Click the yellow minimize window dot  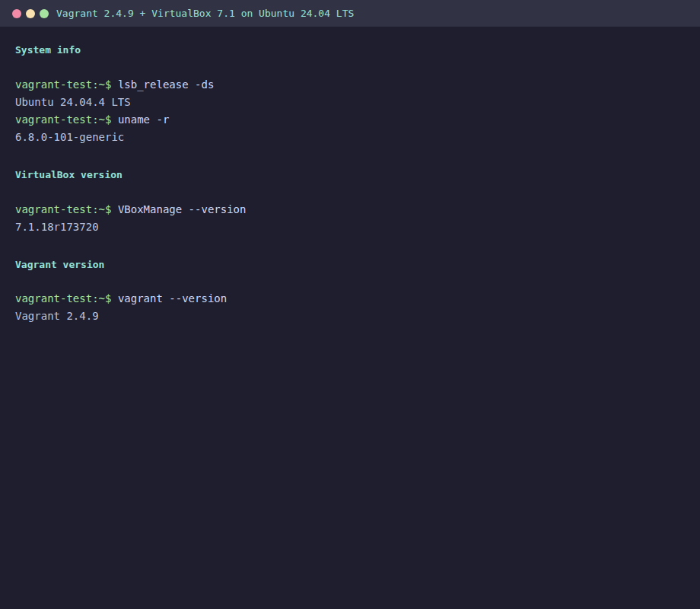[30, 14]
